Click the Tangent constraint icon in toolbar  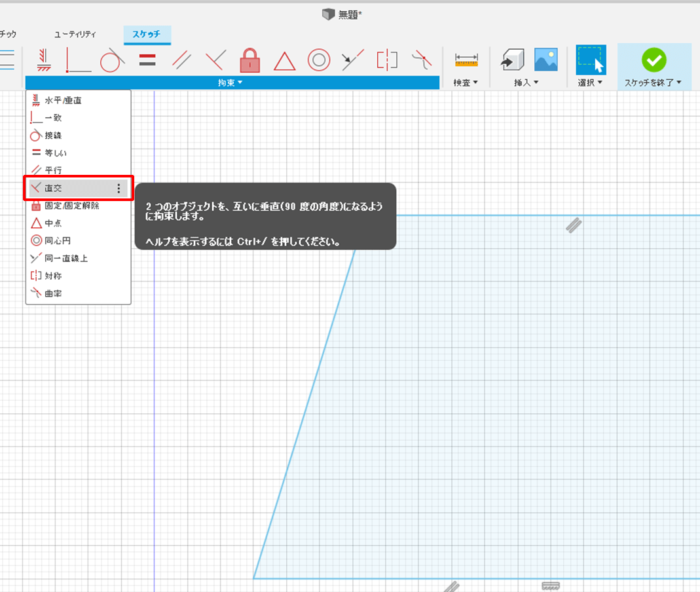[112, 61]
